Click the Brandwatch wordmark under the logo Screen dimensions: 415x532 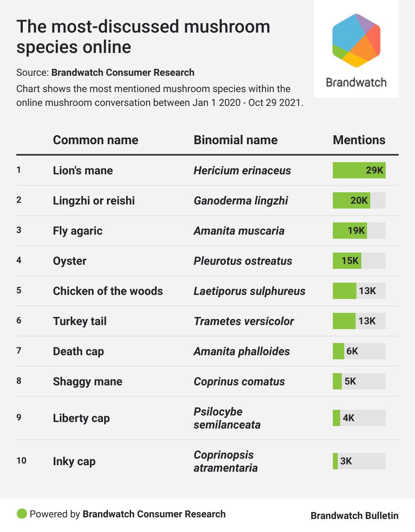tap(356, 82)
